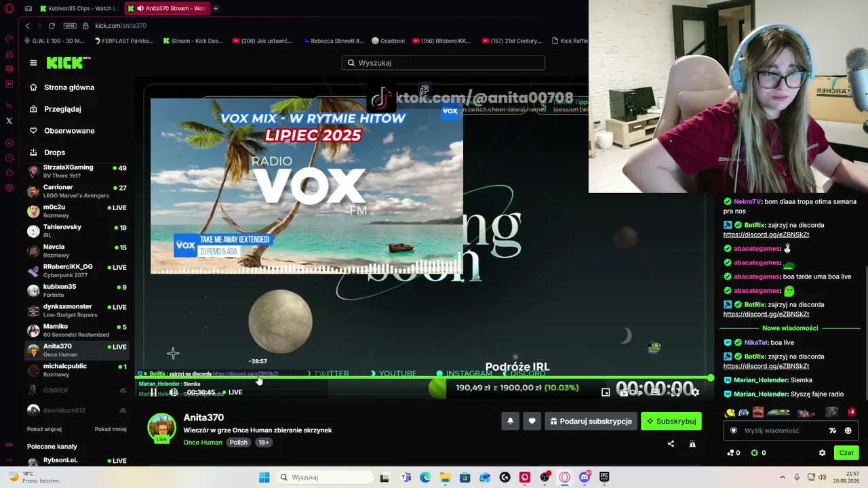Open the emoji picker in chat
Screen dimensions: 868x488
848,431
